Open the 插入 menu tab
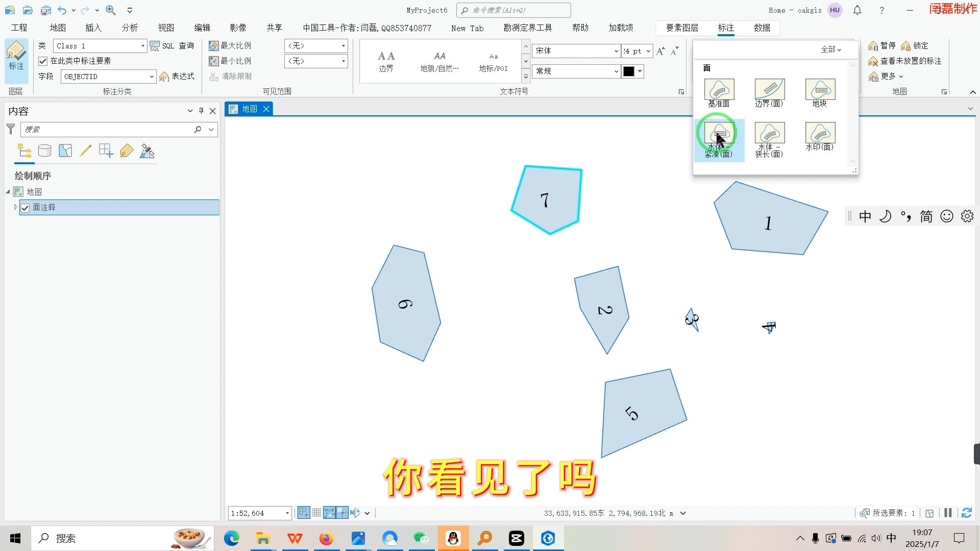 [93, 28]
